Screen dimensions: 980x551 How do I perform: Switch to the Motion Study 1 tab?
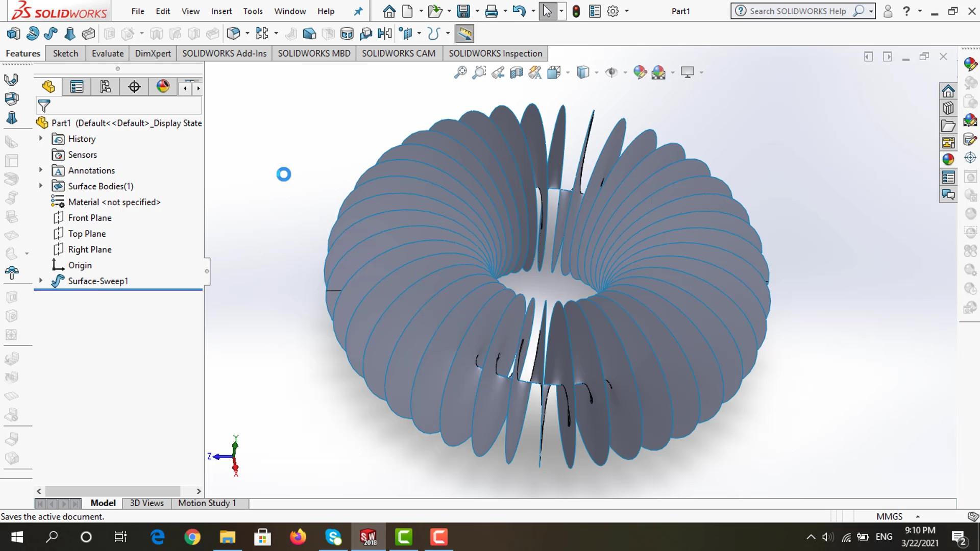pyautogui.click(x=207, y=503)
